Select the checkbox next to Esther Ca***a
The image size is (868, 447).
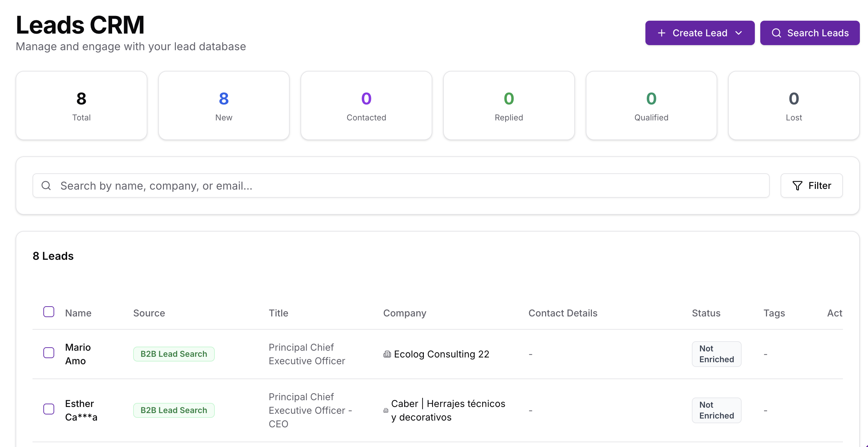click(49, 409)
